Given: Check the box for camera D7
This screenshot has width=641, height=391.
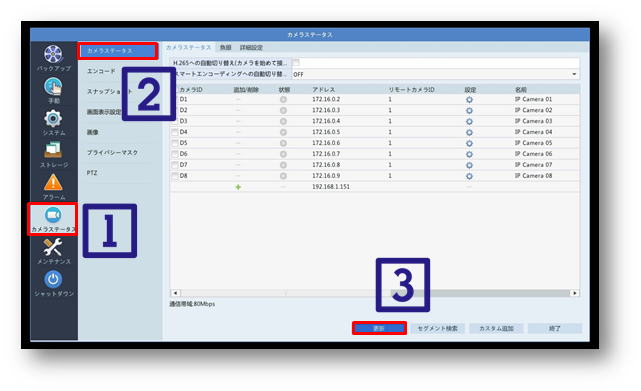Looking at the screenshot, I should coord(175,165).
